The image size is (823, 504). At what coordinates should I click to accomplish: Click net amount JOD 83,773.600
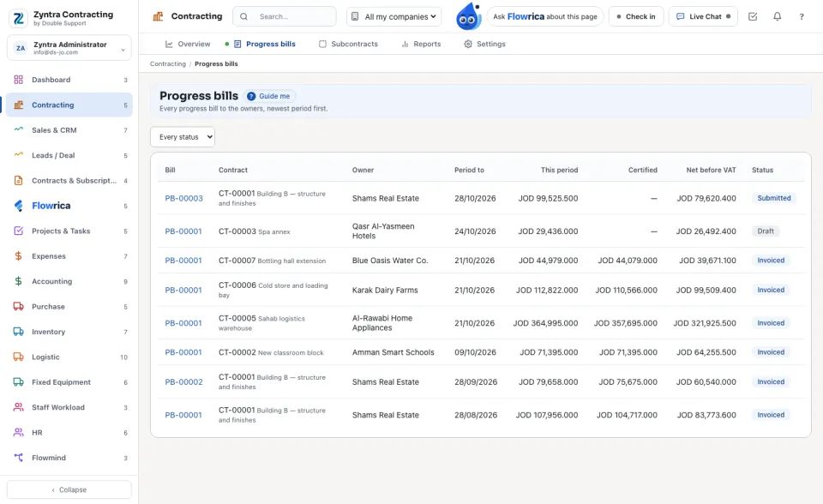706,415
